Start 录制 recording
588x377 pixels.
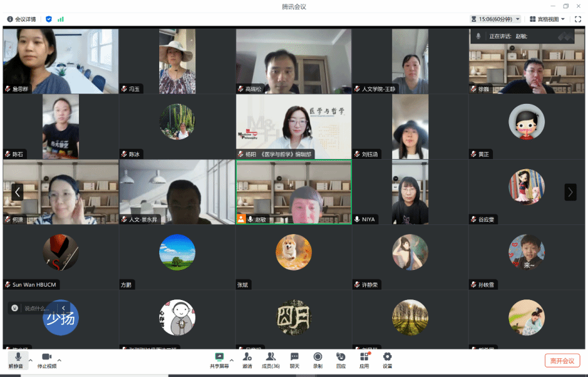(318, 359)
